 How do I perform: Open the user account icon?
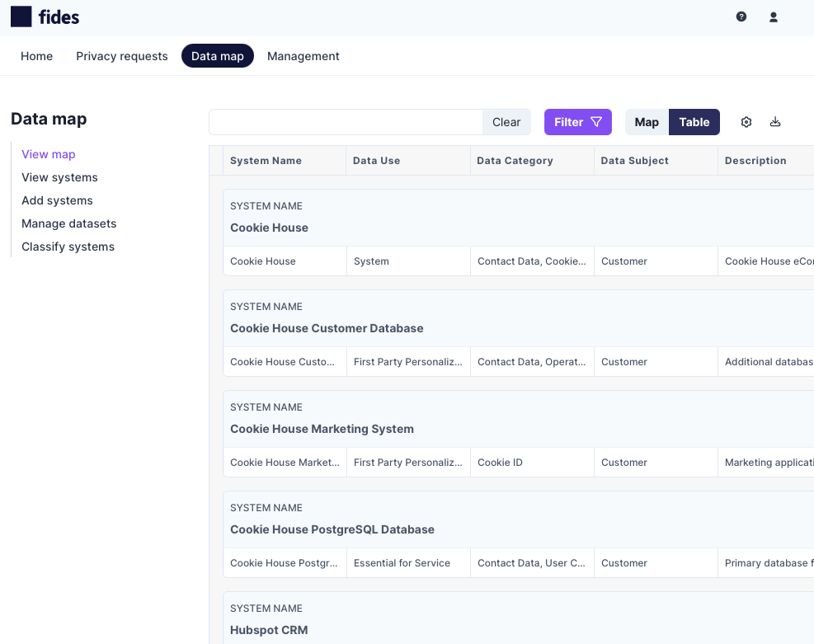click(774, 17)
